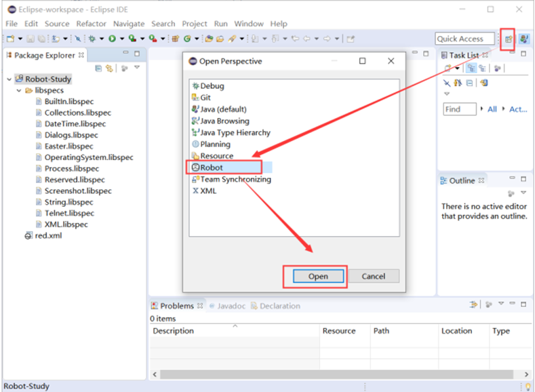Open the Navigate menu
Image resolution: width=535 pixels, height=392 pixels.
[129, 24]
